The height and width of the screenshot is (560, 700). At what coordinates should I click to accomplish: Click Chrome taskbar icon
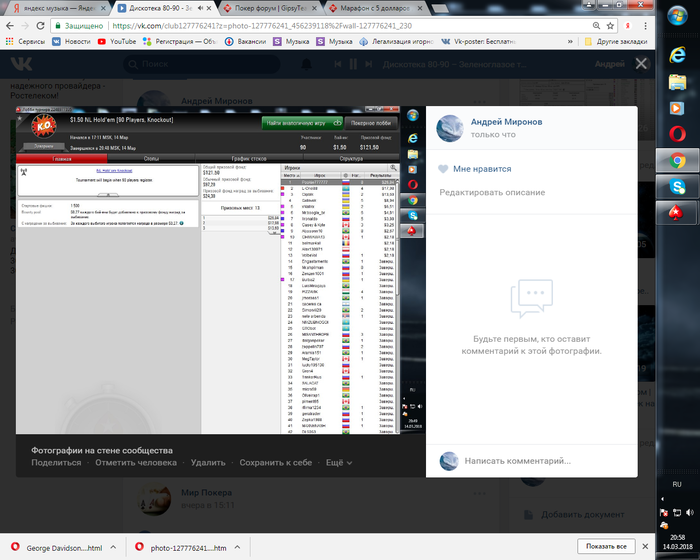point(677,160)
